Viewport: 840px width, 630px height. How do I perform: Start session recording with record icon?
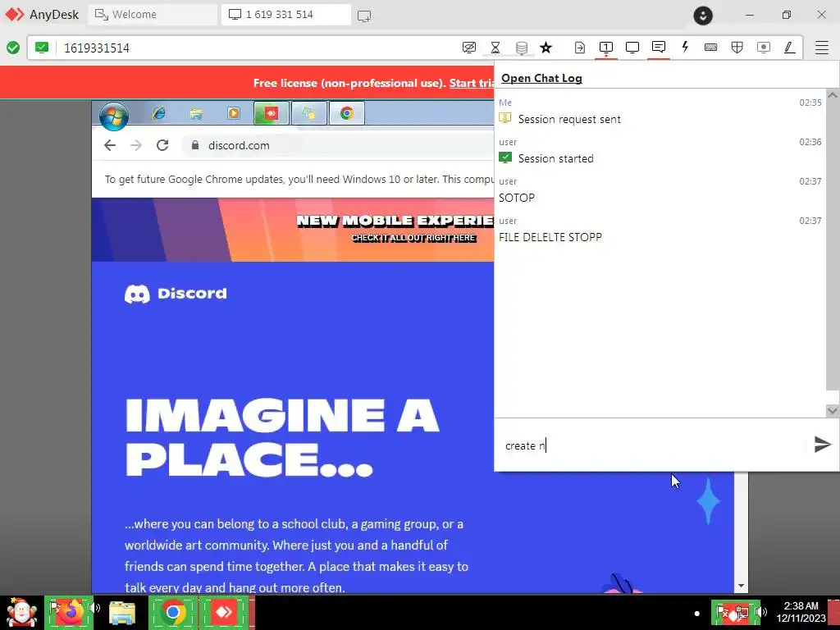coord(764,48)
